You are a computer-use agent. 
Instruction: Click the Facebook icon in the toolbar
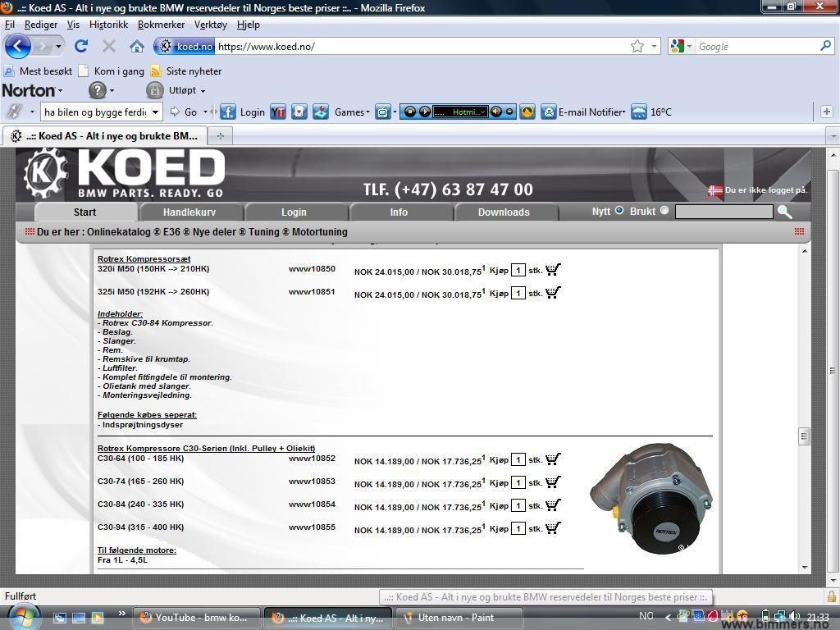228,112
